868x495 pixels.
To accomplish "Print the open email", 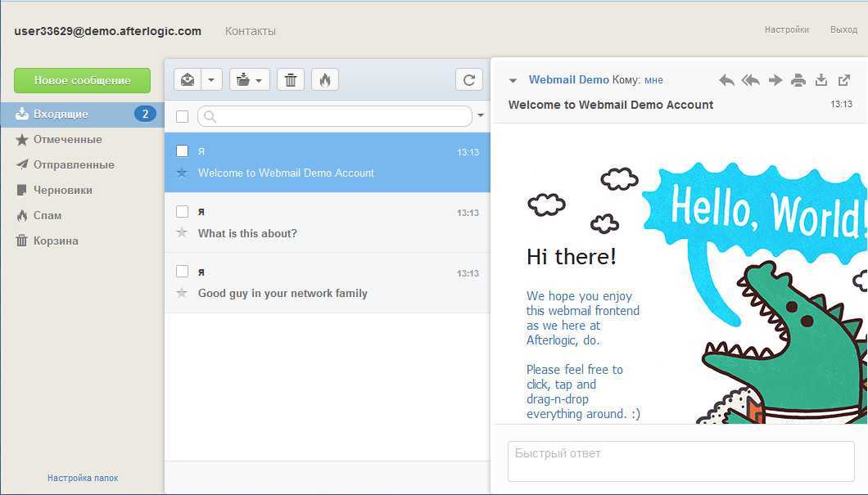I will (x=798, y=80).
